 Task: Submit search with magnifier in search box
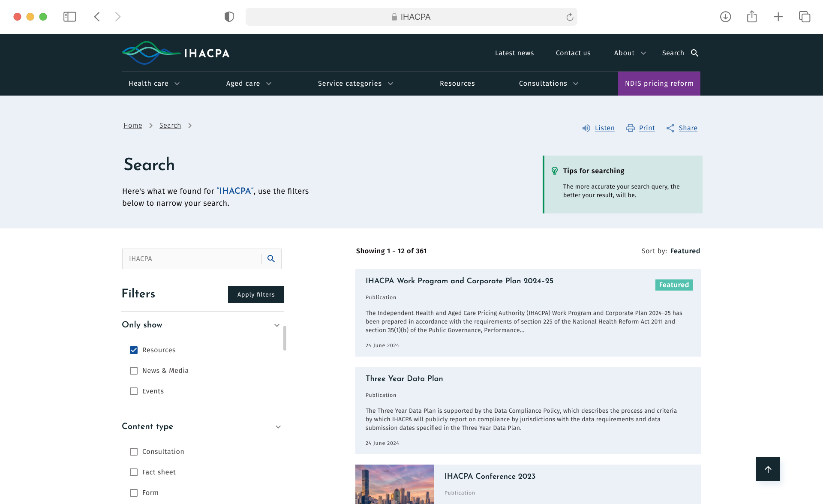[x=271, y=259]
